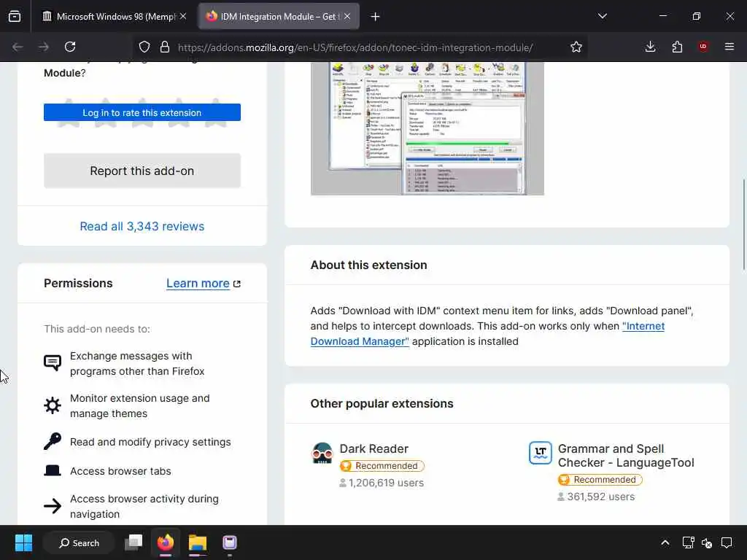Click the LanguageTool extension icon

click(541, 453)
